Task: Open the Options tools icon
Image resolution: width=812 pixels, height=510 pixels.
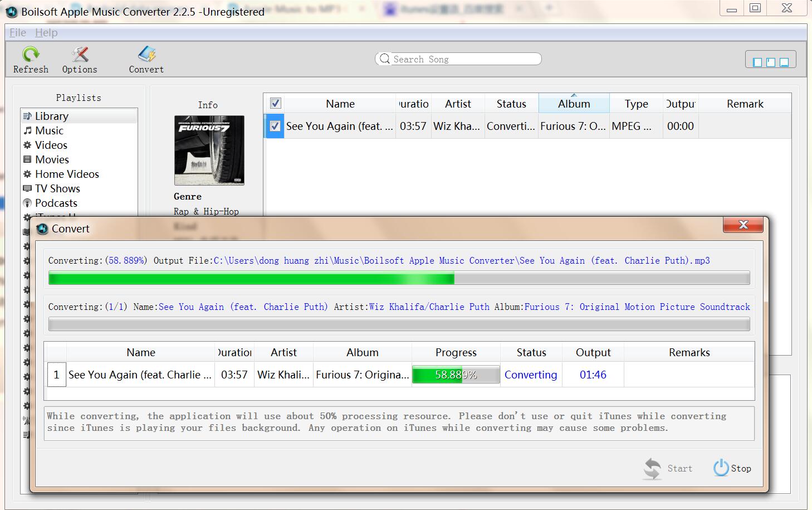Action: pyautogui.click(x=80, y=54)
